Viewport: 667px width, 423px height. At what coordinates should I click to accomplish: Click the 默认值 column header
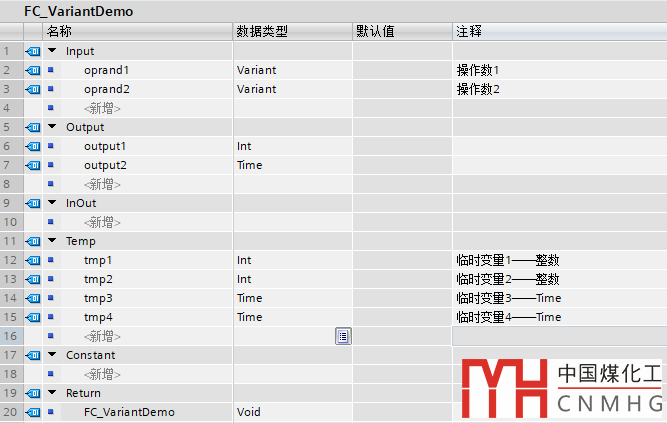click(x=402, y=31)
